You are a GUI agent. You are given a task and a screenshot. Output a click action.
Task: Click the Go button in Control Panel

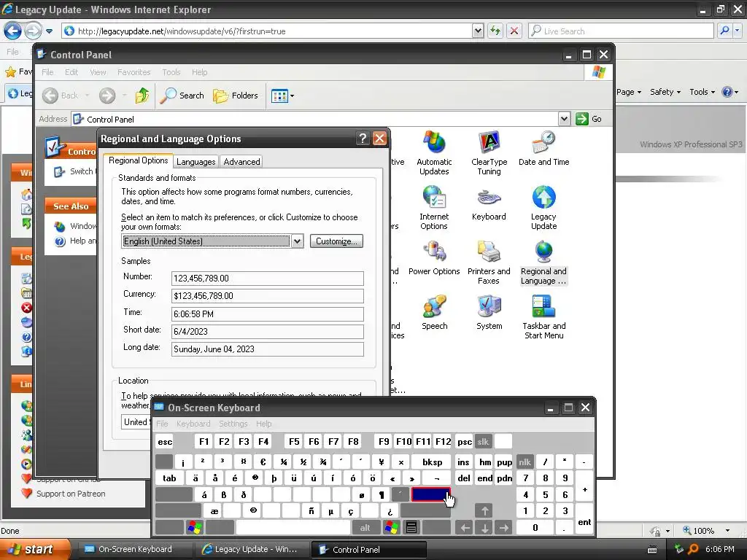coord(589,119)
